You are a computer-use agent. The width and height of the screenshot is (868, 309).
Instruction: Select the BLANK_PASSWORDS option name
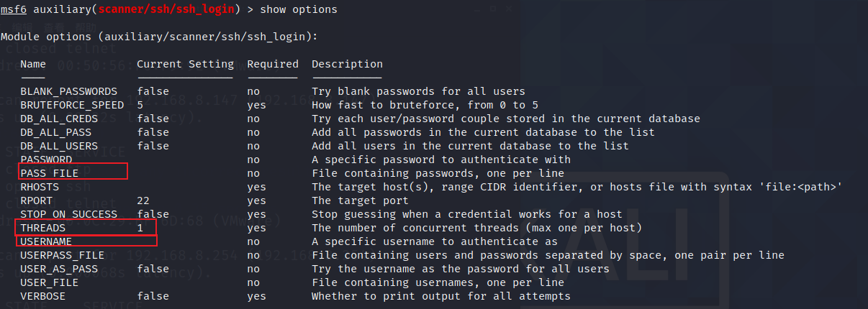[x=68, y=91]
